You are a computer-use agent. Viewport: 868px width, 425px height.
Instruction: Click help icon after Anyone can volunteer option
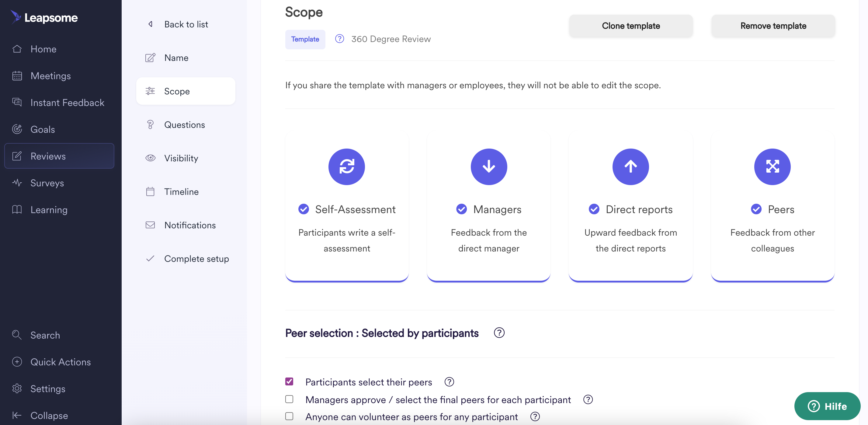pyautogui.click(x=535, y=416)
